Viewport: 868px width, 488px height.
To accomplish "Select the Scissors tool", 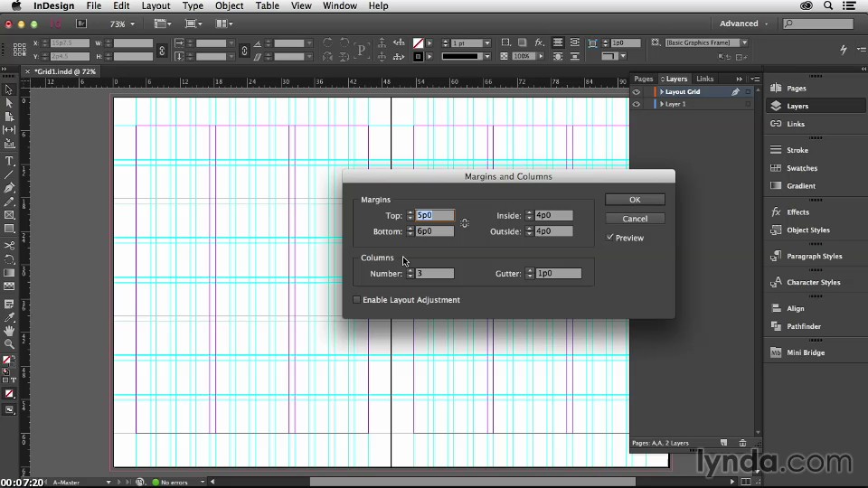I will (x=9, y=245).
